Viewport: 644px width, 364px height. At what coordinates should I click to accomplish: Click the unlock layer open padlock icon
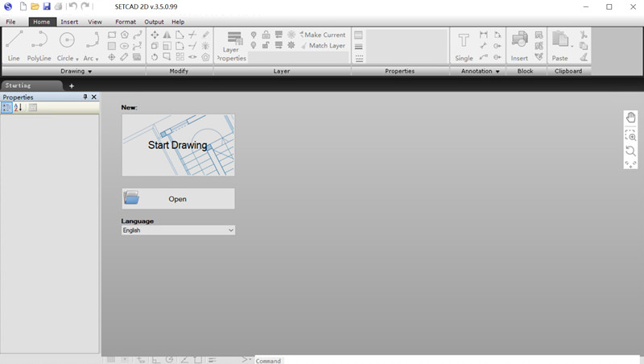click(x=266, y=45)
